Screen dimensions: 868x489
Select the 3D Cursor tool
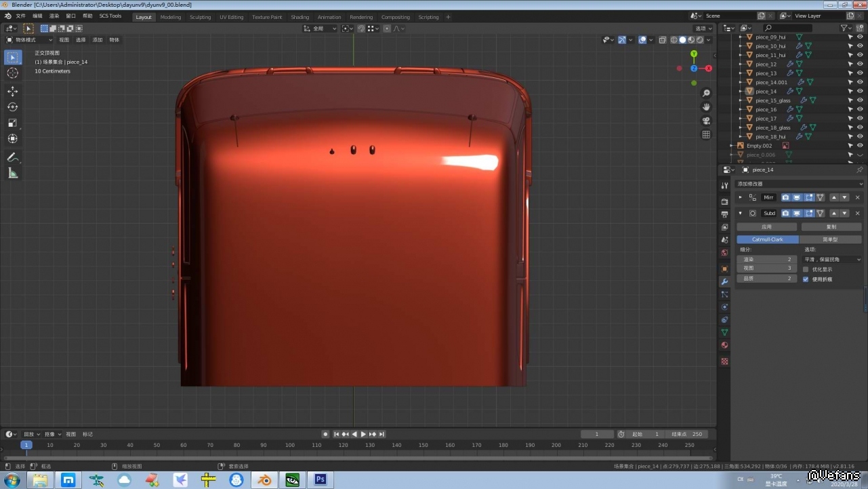click(x=12, y=73)
